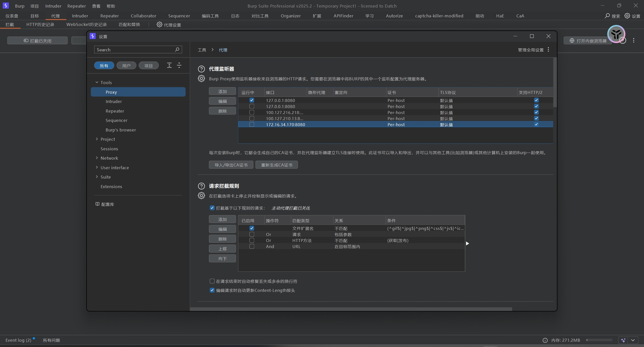
Task: Click the 重新生成CA证书 button
Action: point(276,165)
